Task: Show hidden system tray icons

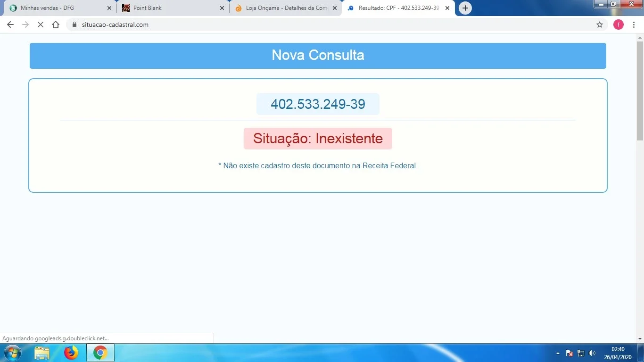Action: pyautogui.click(x=558, y=353)
